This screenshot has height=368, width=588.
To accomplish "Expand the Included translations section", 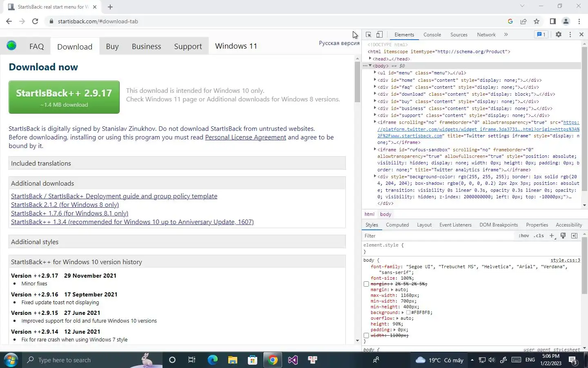I will tap(177, 163).
